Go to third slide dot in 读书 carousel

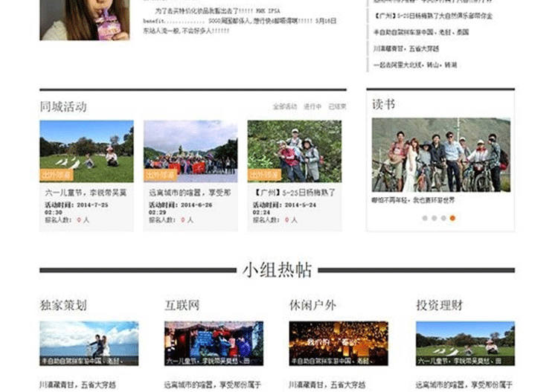pos(443,218)
